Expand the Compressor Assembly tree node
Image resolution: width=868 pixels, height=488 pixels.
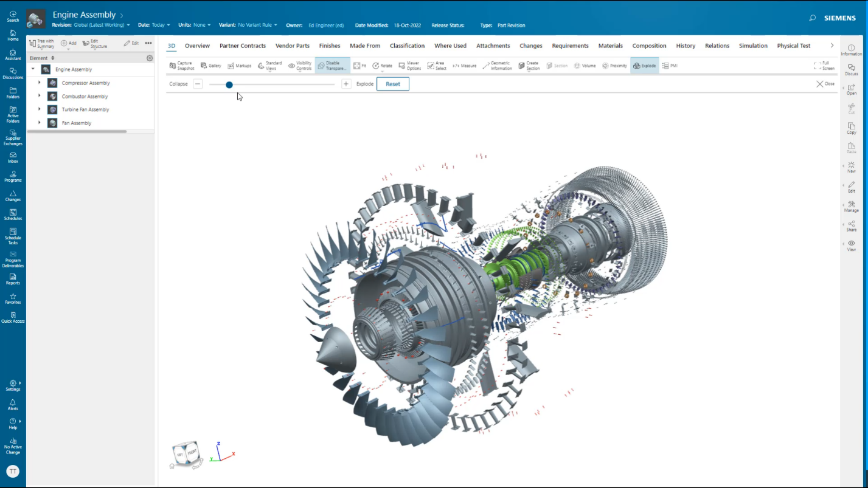click(39, 83)
